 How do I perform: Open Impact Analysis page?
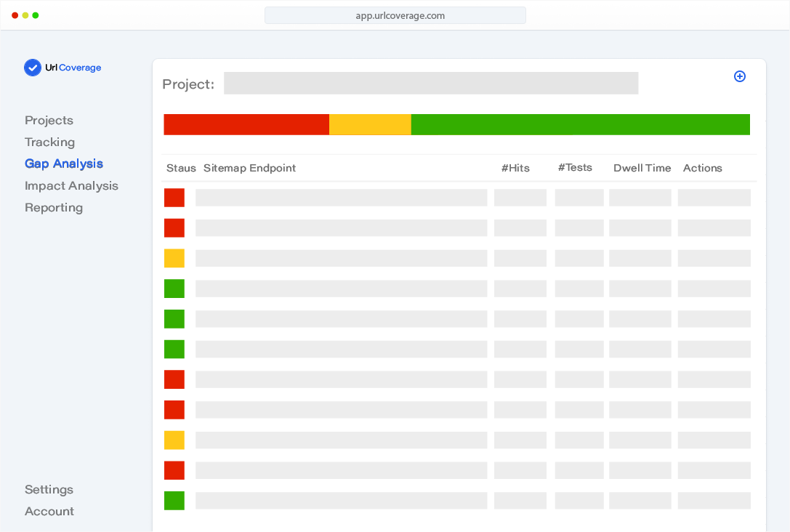click(x=71, y=186)
